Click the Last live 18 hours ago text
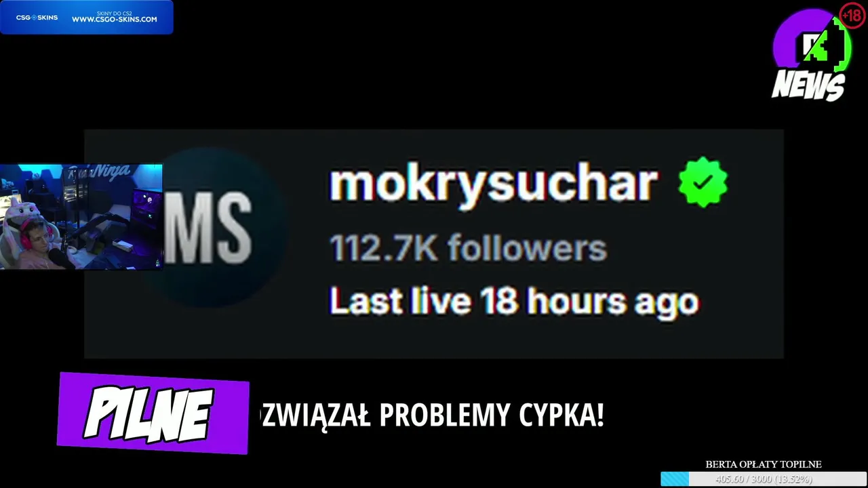Screen dimensions: 868x488 click(x=513, y=301)
